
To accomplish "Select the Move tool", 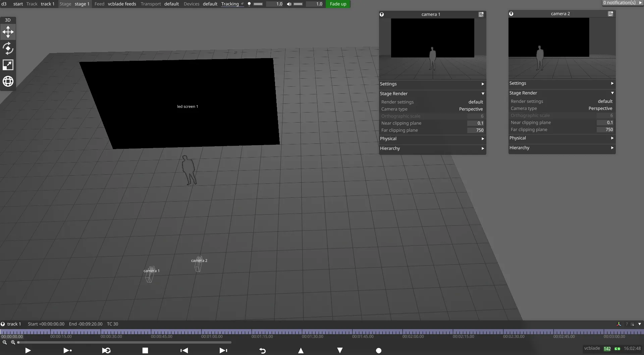I will pos(8,32).
